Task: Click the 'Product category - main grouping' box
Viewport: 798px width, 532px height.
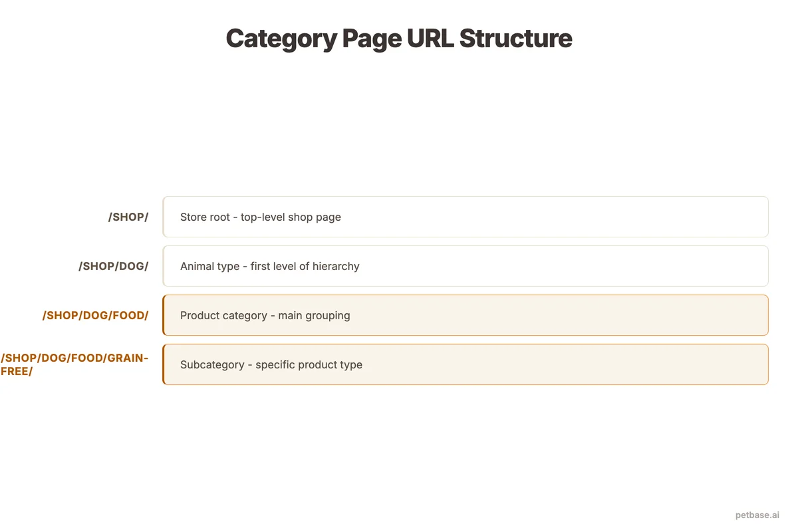Action: coord(465,315)
